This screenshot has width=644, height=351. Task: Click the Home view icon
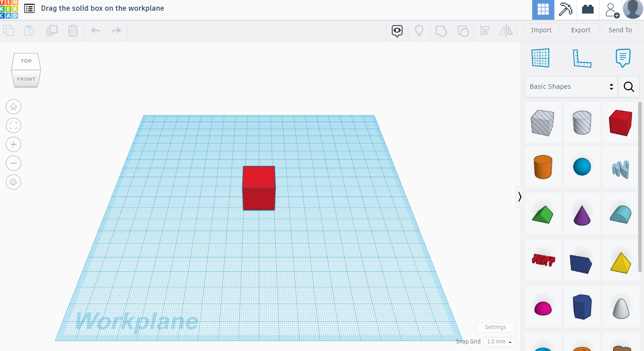[x=13, y=107]
